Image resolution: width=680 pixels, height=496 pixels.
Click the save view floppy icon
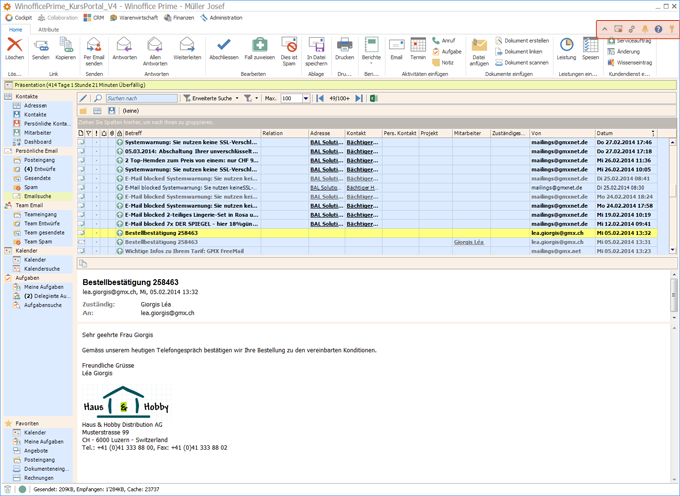point(112,111)
